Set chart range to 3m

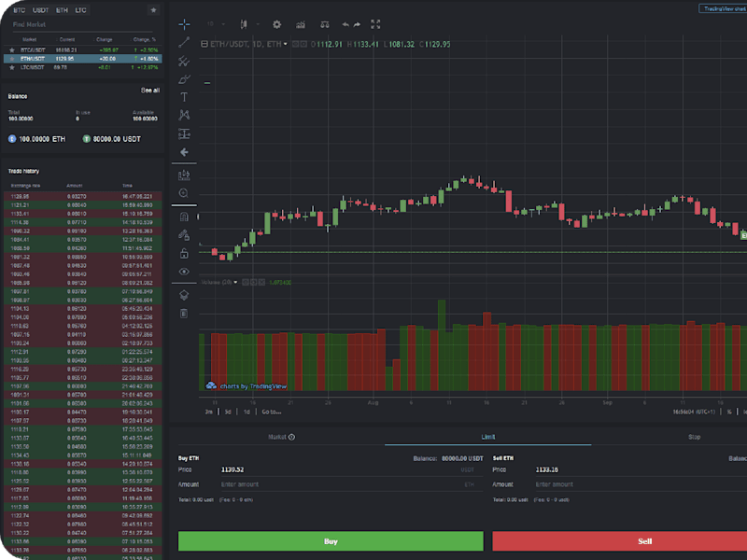pos(208,412)
